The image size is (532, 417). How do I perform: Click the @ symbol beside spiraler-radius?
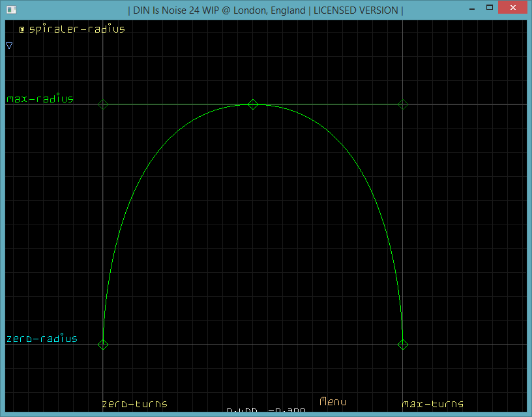pyautogui.click(x=22, y=29)
